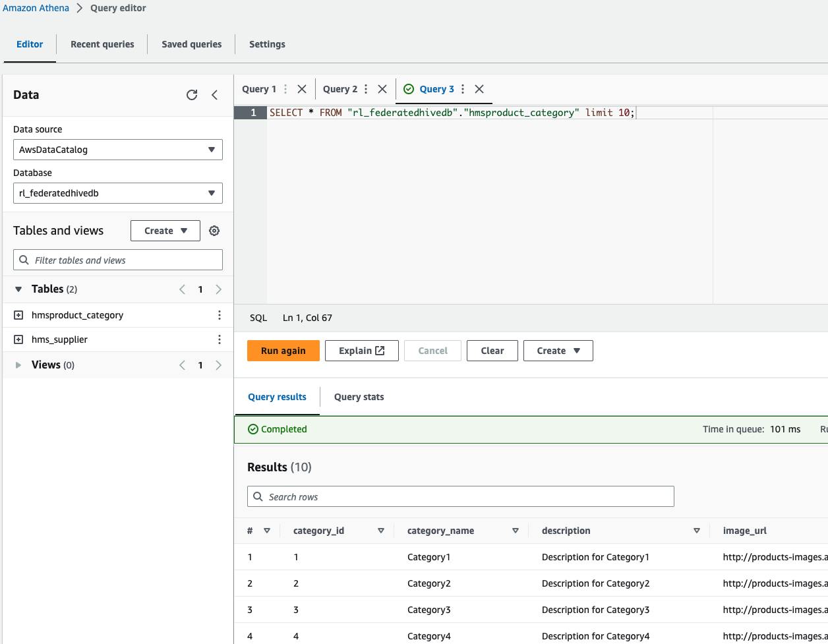Open the Query stats tab

click(x=359, y=397)
